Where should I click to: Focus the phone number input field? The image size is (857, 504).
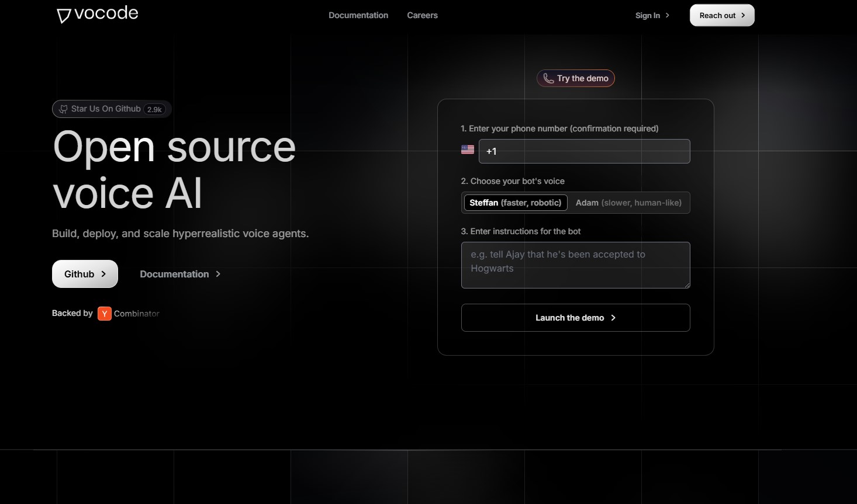[x=583, y=151]
